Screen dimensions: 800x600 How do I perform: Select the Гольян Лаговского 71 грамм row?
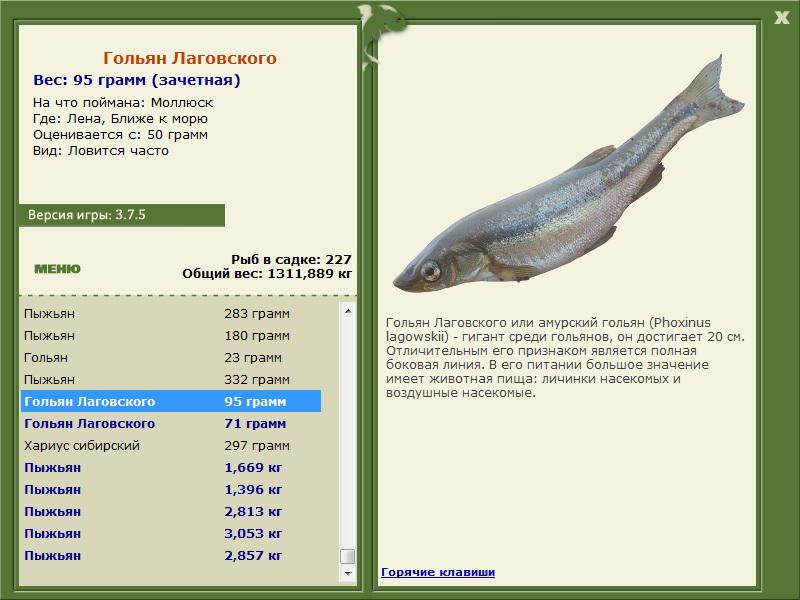click(x=171, y=423)
